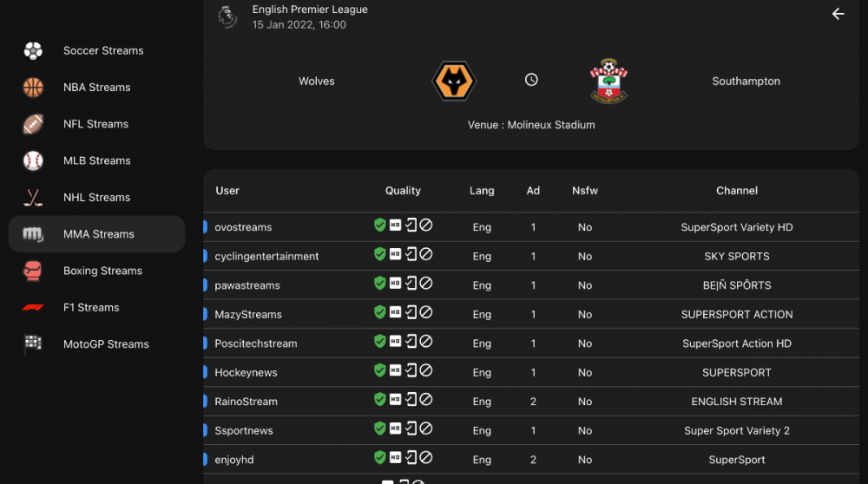Click the Ad column header

coord(533,190)
